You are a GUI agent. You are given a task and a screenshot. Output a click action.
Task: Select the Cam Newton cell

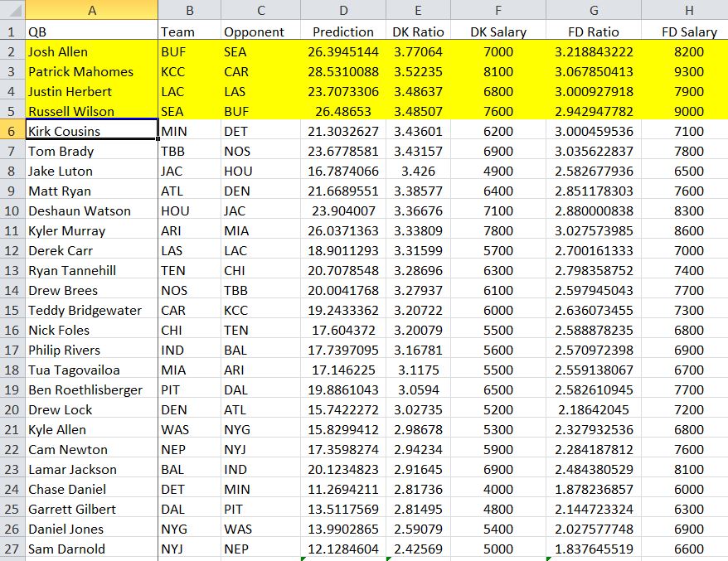point(92,449)
